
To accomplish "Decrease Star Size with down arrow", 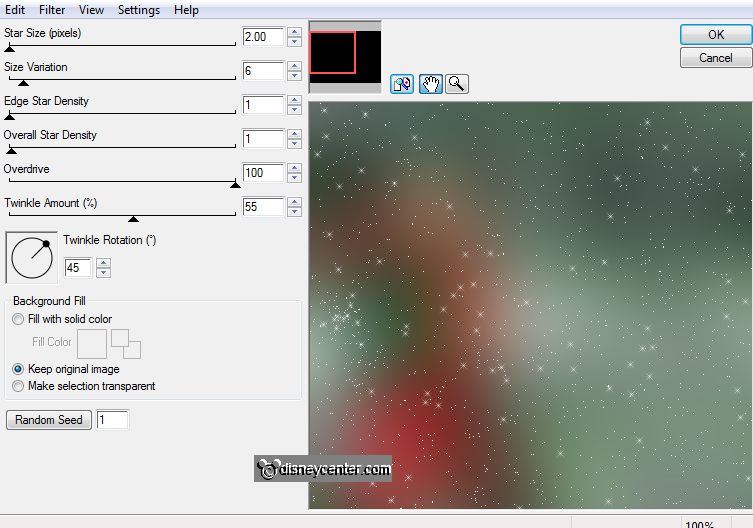I will [294, 42].
